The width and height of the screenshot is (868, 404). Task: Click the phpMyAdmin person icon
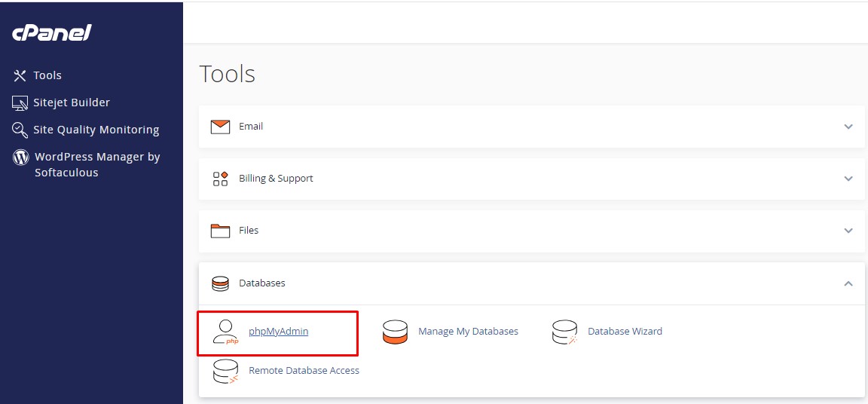tap(226, 332)
